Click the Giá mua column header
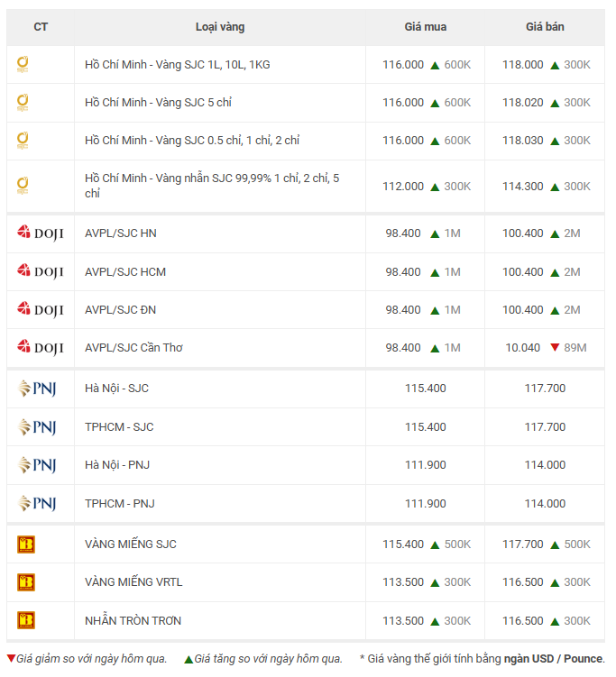This screenshot has width=616, height=677. [426, 27]
